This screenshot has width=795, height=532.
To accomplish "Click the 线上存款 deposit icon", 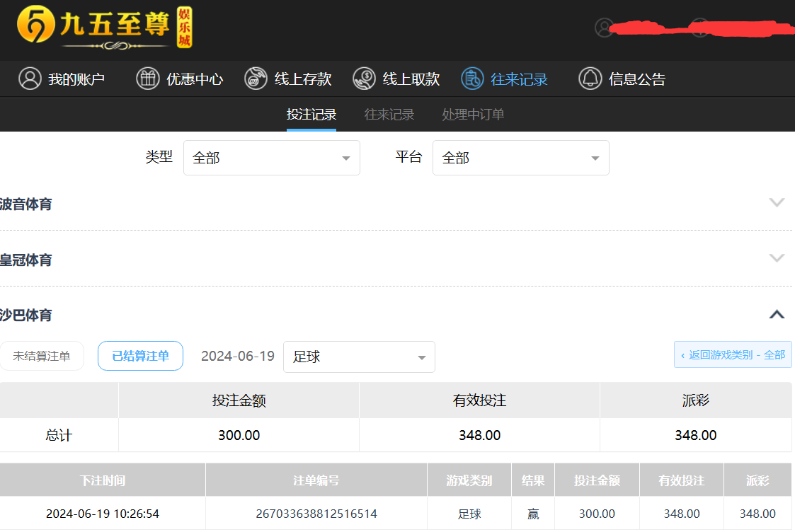I will [x=256, y=79].
